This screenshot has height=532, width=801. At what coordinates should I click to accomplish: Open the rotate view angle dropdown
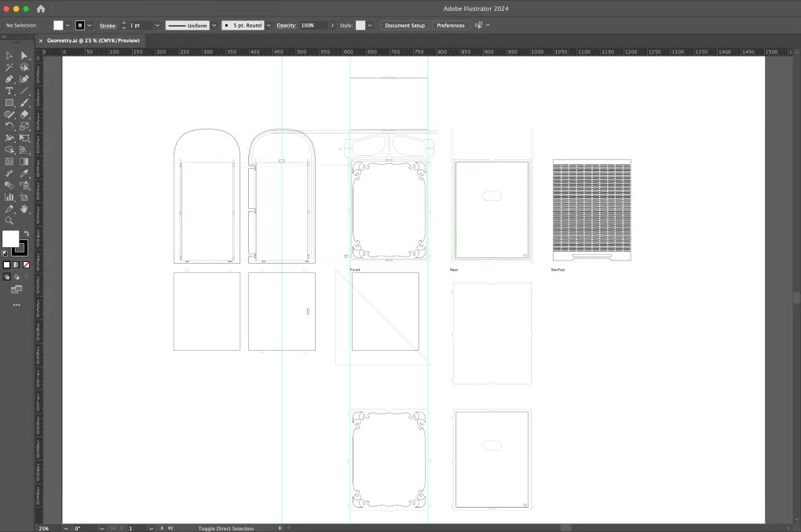point(102,528)
